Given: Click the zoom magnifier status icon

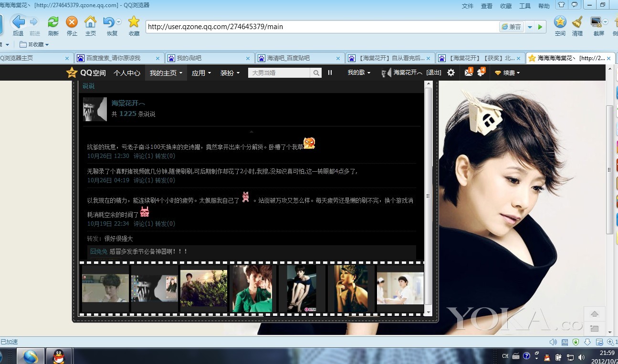Looking at the screenshot, I should [610, 342].
